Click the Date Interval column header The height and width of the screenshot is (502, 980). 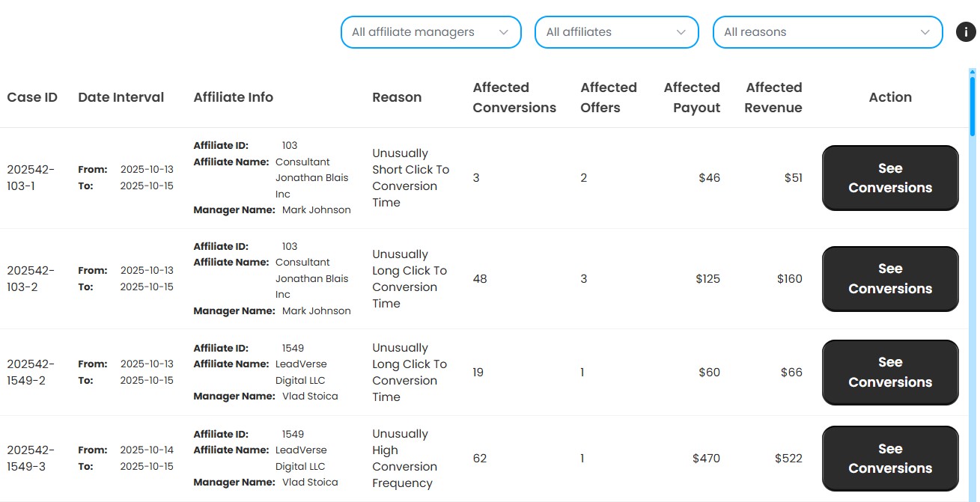point(121,97)
